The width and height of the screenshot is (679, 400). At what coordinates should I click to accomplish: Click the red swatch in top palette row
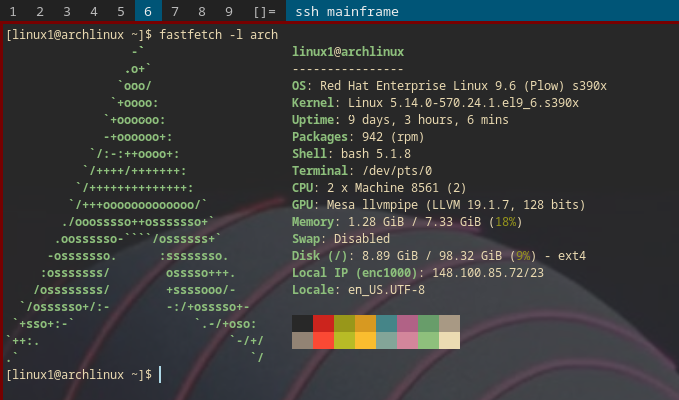[x=323, y=323]
